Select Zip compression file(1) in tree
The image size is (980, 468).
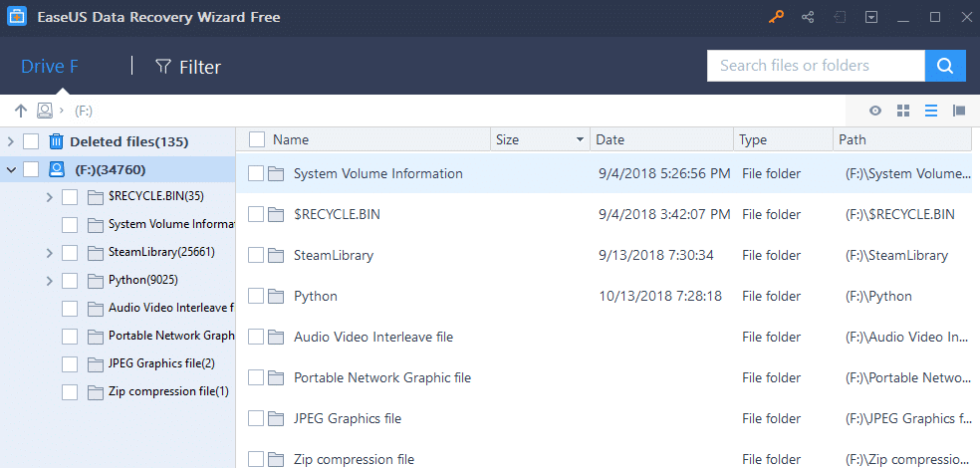[168, 391]
